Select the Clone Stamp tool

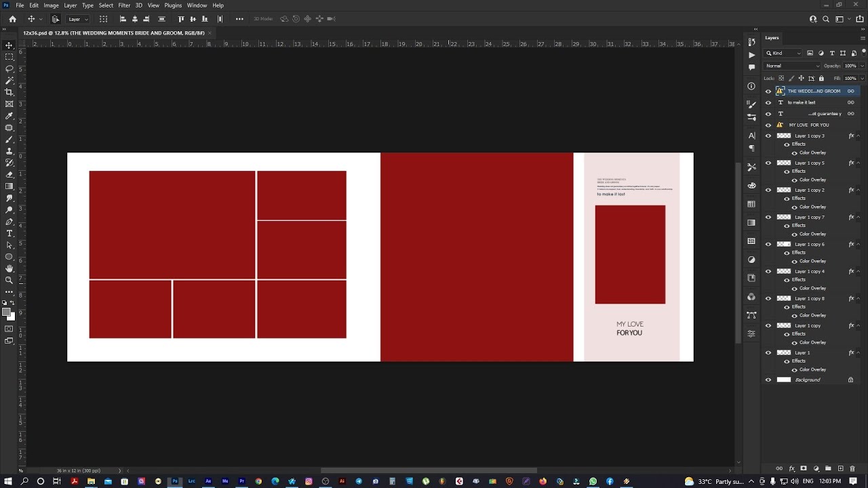pyautogui.click(x=9, y=151)
